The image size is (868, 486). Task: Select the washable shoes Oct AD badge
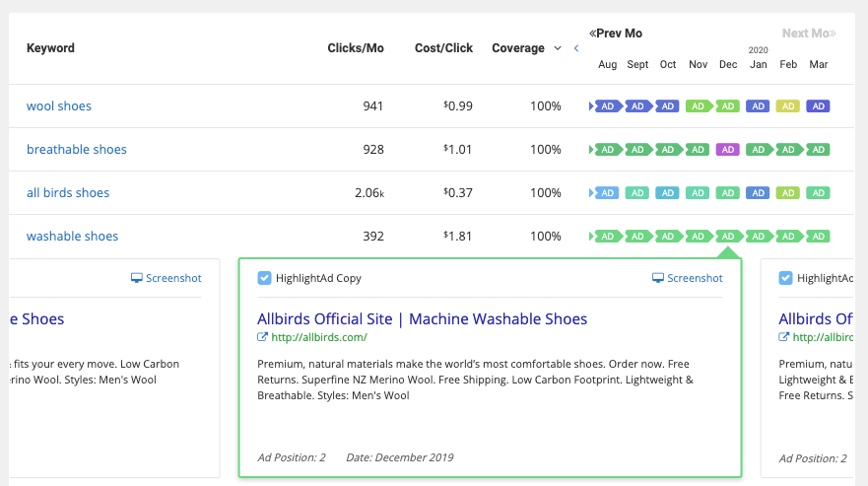tap(668, 236)
